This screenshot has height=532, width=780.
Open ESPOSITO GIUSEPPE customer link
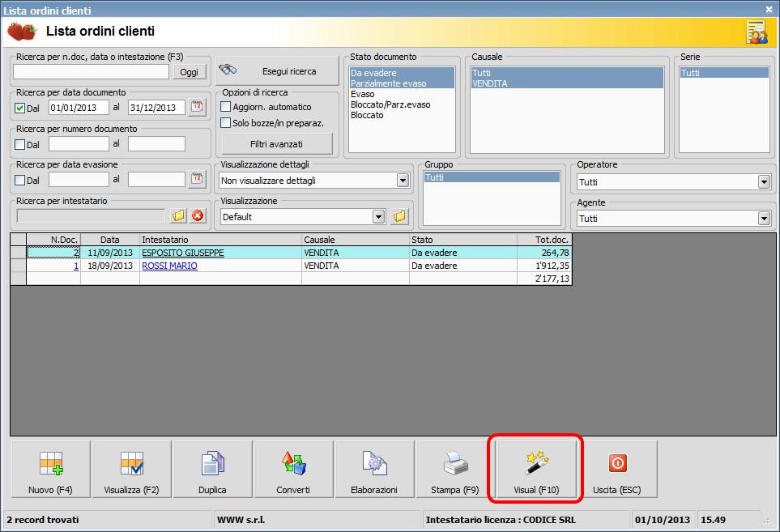pos(183,253)
